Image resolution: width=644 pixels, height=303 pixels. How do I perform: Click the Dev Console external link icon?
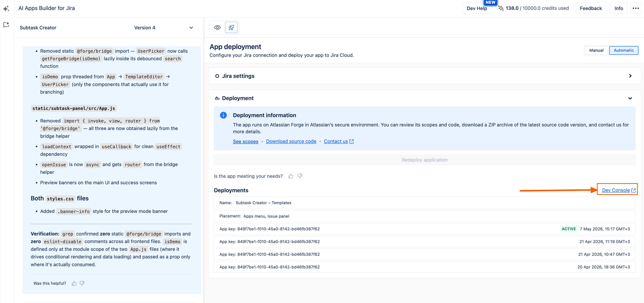click(x=634, y=190)
